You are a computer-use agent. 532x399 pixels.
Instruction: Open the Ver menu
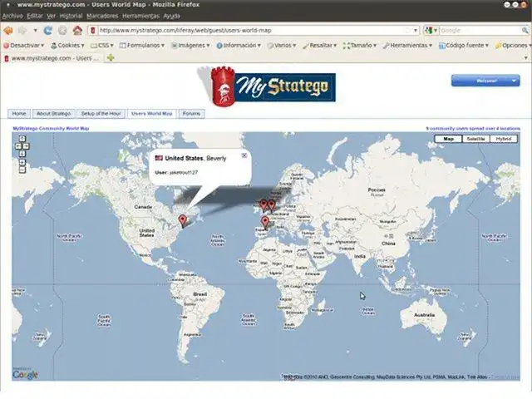(52, 16)
